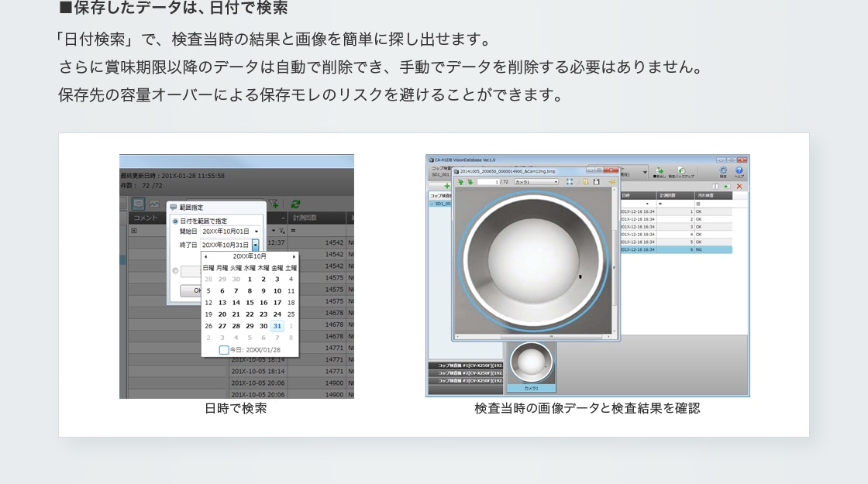Open the Help question mark icon
This screenshot has height=484, width=868.
[x=739, y=171]
